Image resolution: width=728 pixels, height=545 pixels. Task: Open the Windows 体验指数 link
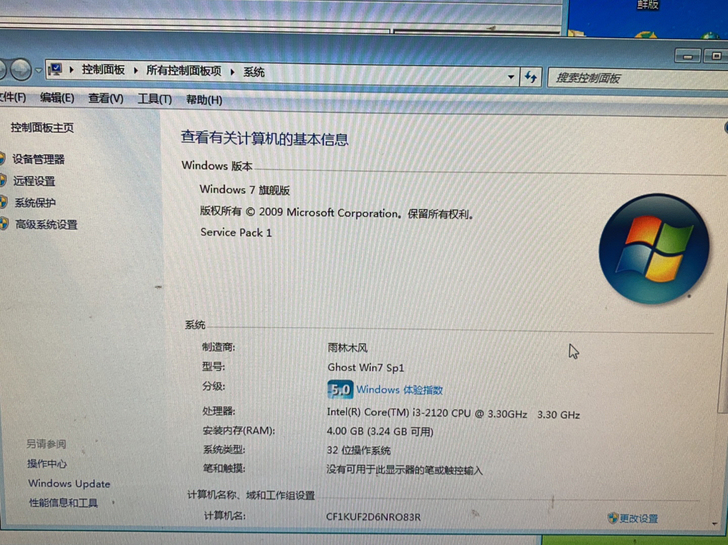399,390
